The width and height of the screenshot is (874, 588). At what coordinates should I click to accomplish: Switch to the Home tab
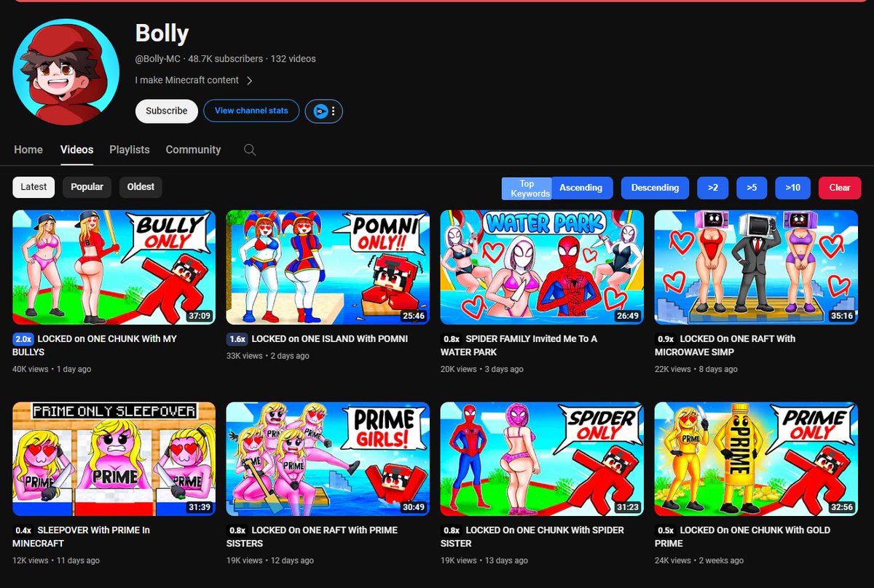(28, 150)
